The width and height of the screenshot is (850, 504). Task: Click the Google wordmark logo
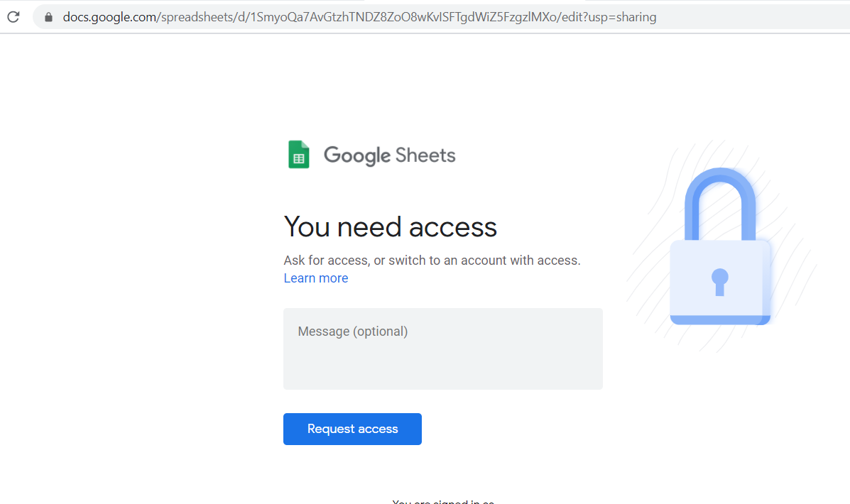click(x=356, y=155)
